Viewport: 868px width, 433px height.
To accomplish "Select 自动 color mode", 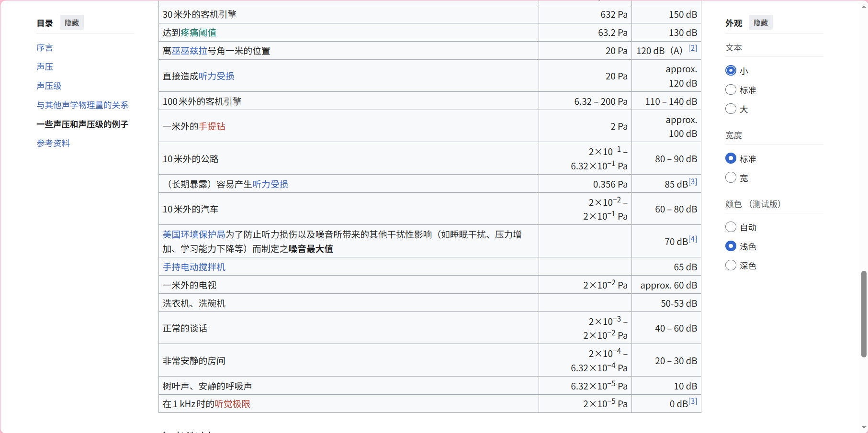I will pyautogui.click(x=731, y=227).
